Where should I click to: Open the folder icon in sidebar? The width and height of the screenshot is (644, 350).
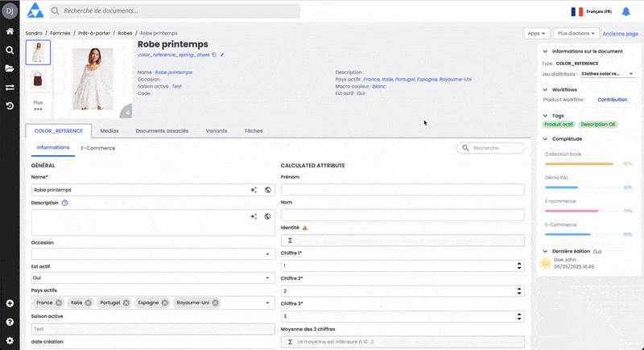(10, 68)
